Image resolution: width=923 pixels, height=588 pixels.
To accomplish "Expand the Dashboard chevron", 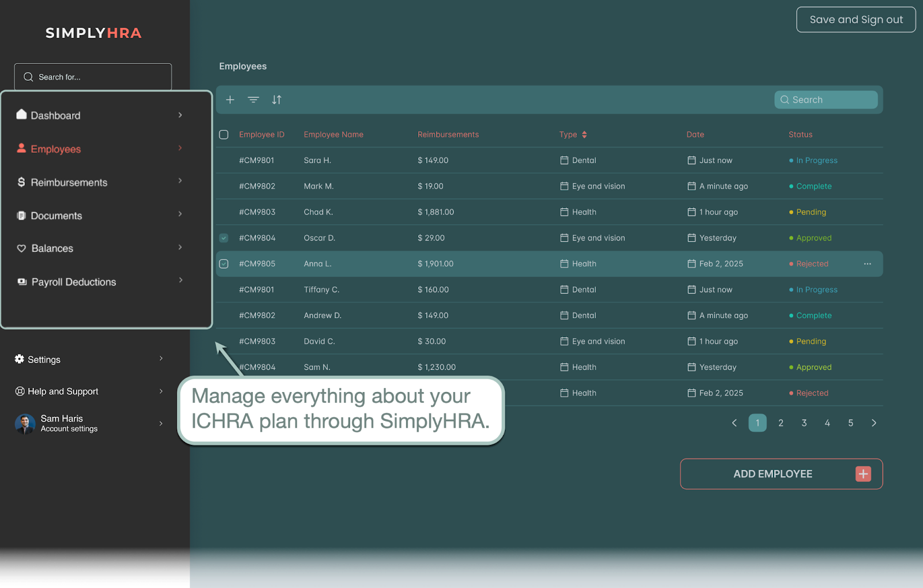I will tap(180, 115).
